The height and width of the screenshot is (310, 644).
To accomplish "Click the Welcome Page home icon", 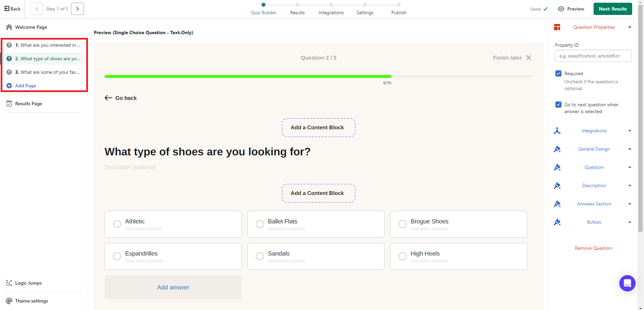I will coord(9,27).
